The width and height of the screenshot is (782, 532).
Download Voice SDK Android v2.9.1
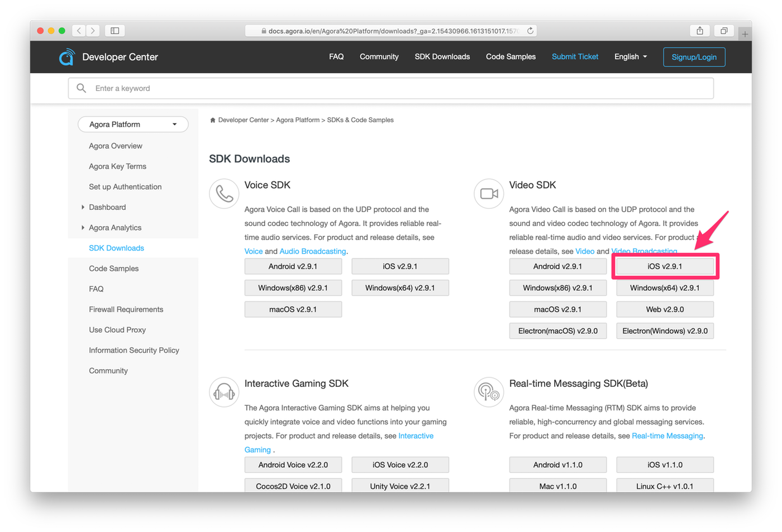point(293,266)
